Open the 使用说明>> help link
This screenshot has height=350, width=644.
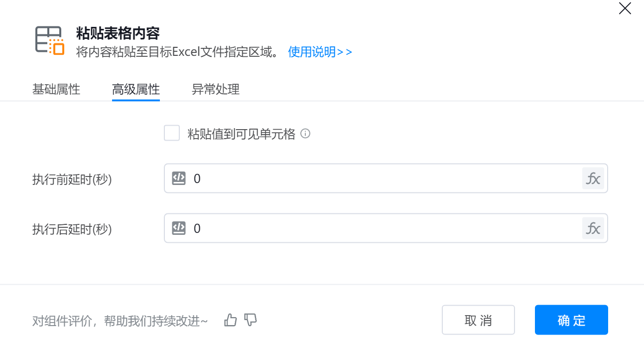(x=320, y=52)
